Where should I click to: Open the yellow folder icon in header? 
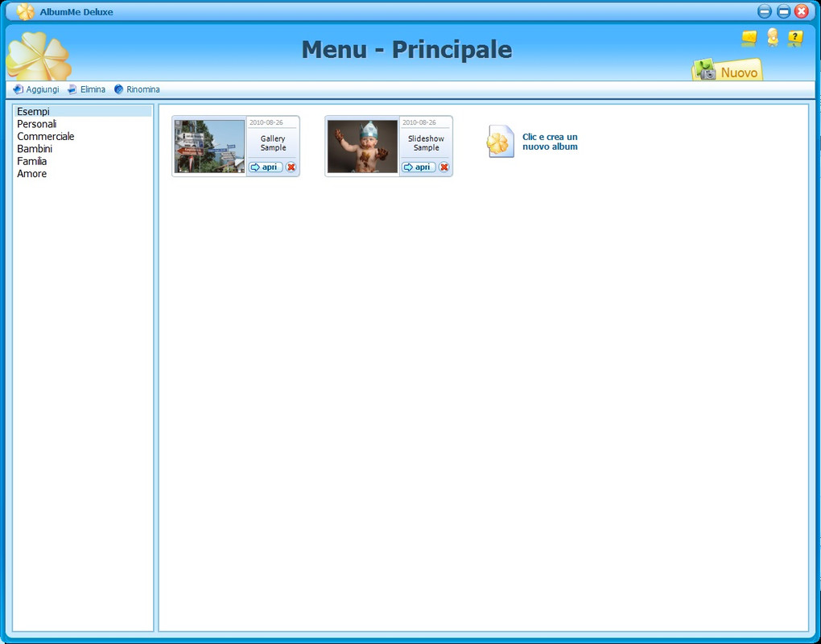[x=749, y=38]
